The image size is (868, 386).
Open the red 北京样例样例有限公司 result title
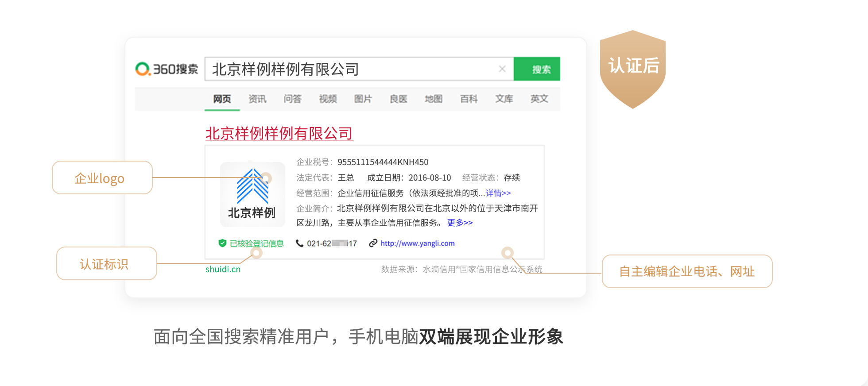coord(279,133)
